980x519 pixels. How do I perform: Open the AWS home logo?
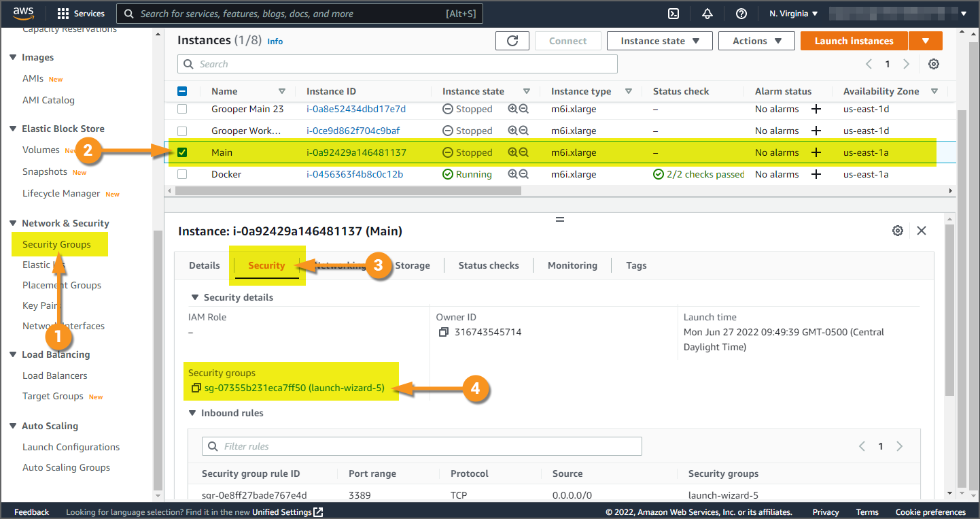[23, 13]
